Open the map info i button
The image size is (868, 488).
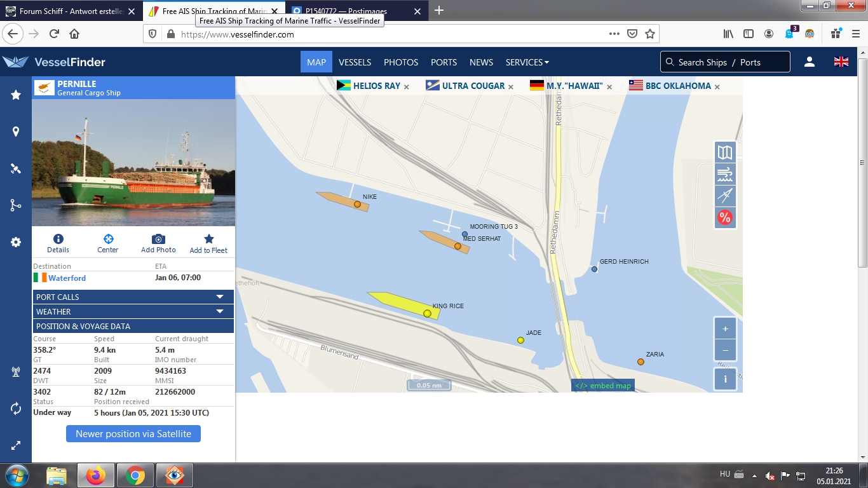point(725,379)
